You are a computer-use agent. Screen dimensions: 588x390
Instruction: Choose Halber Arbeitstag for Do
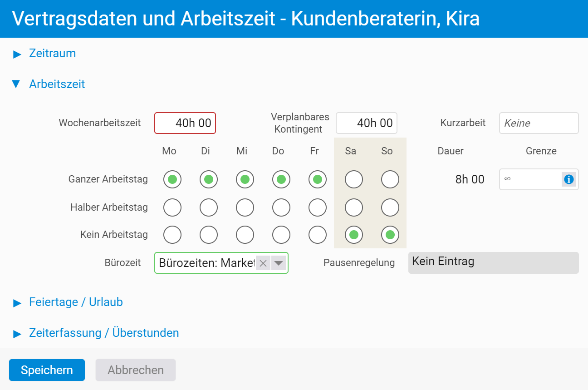(x=281, y=207)
